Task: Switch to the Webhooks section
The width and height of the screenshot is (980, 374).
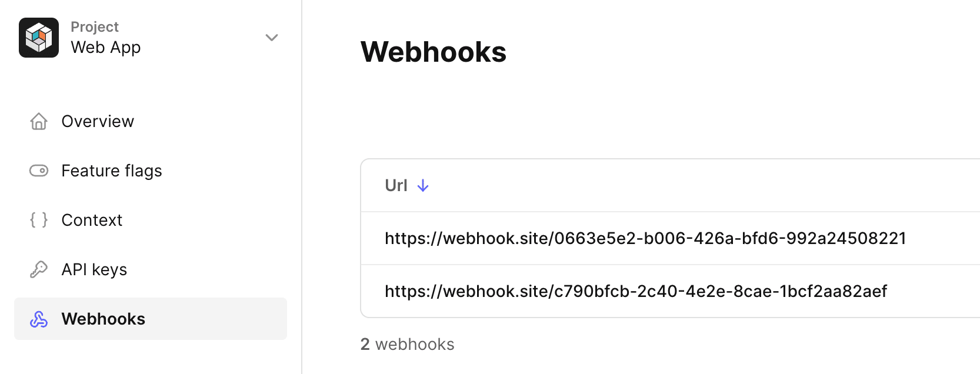Action: 103,319
